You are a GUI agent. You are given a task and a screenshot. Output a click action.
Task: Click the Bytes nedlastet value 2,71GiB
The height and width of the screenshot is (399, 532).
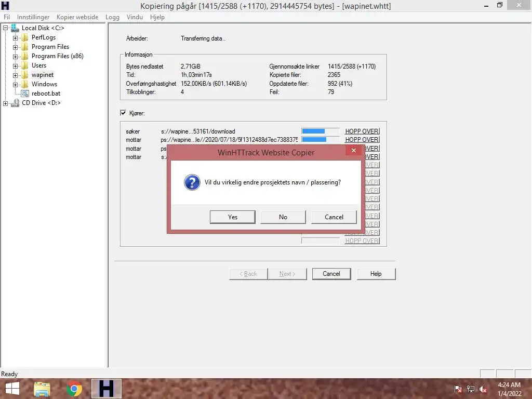[190, 66]
